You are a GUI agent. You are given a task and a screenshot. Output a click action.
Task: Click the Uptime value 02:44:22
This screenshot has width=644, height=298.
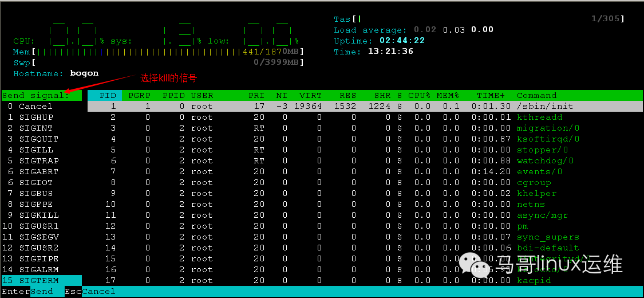coord(402,41)
